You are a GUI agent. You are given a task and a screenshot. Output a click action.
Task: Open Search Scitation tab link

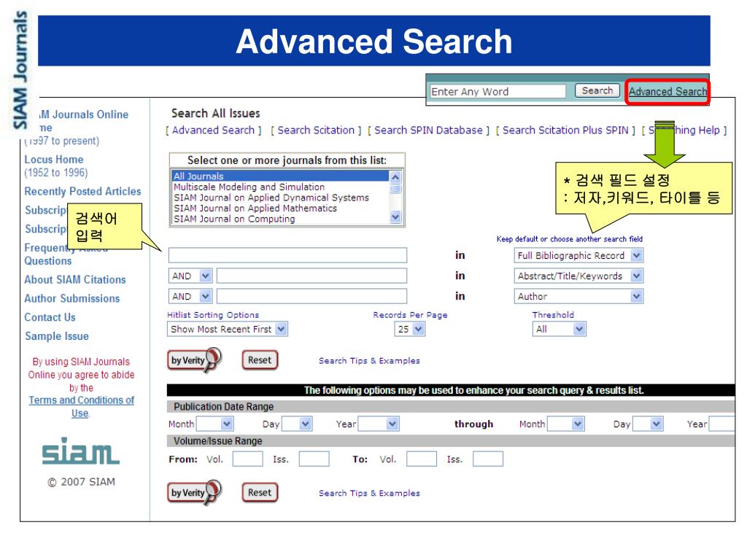[x=316, y=130]
